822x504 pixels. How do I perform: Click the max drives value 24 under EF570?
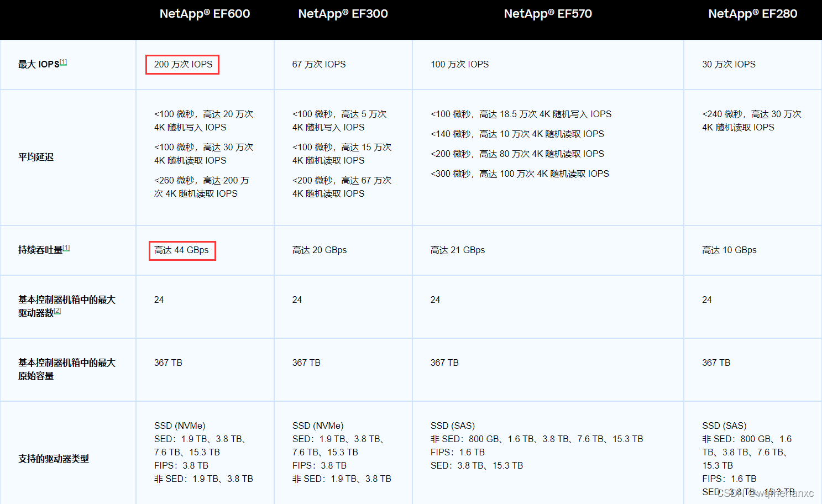tap(436, 300)
